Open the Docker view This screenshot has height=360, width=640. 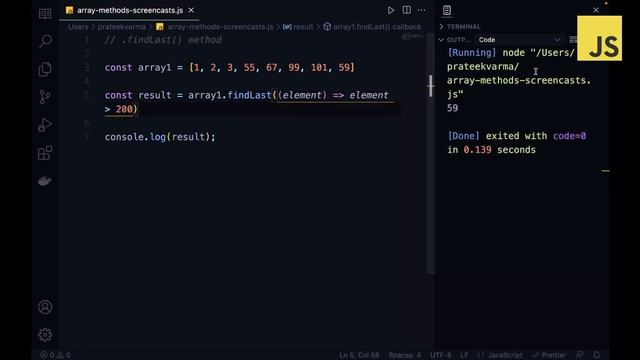pyautogui.click(x=45, y=180)
